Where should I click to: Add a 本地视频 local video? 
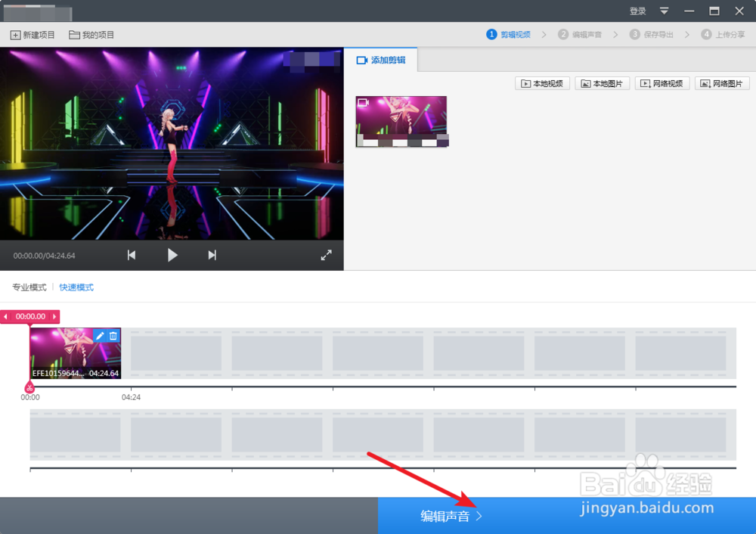pos(542,83)
